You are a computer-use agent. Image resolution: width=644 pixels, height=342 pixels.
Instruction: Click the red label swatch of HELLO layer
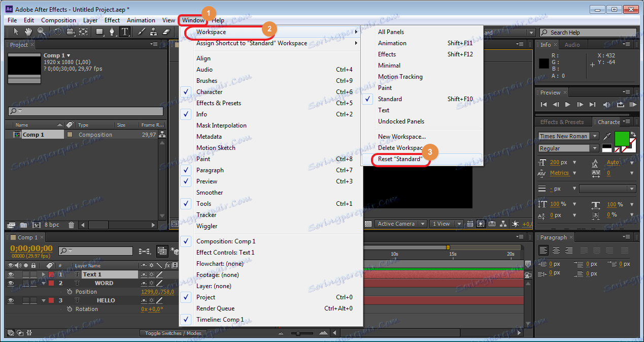(x=51, y=300)
